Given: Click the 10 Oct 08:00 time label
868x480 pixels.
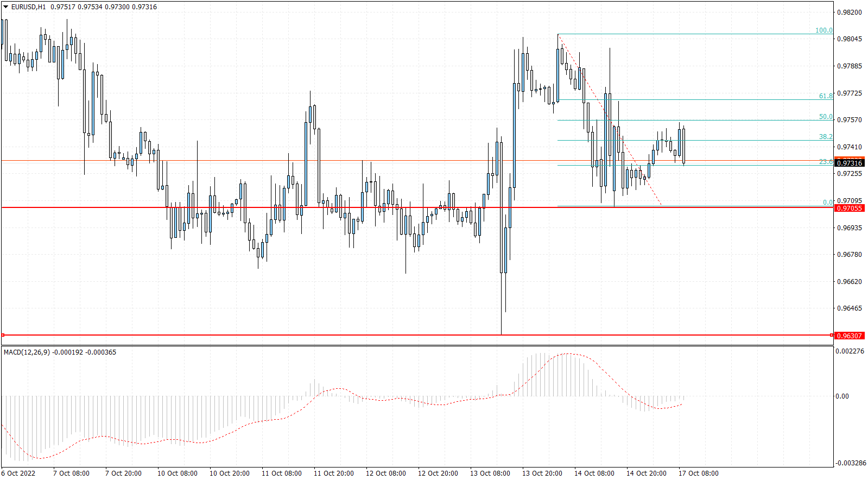Looking at the screenshot, I should click(x=178, y=473).
